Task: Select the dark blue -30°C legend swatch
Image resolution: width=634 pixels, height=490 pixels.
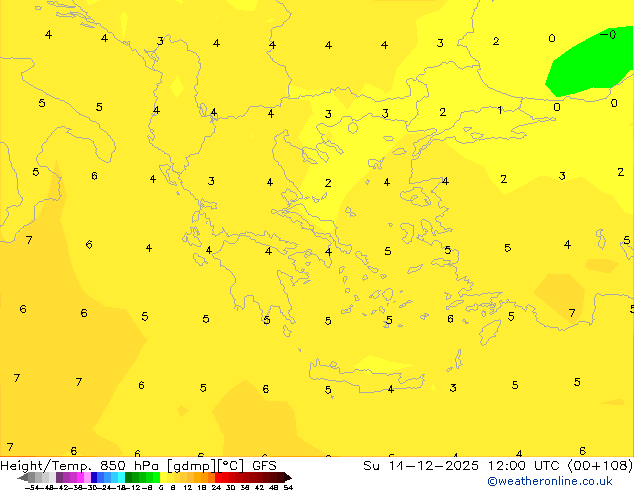Action: (x=94, y=477)
